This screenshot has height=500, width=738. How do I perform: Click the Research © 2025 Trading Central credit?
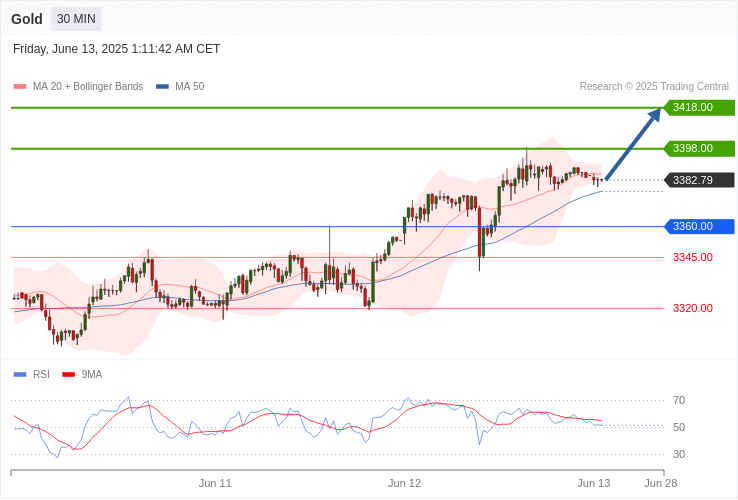654,87
